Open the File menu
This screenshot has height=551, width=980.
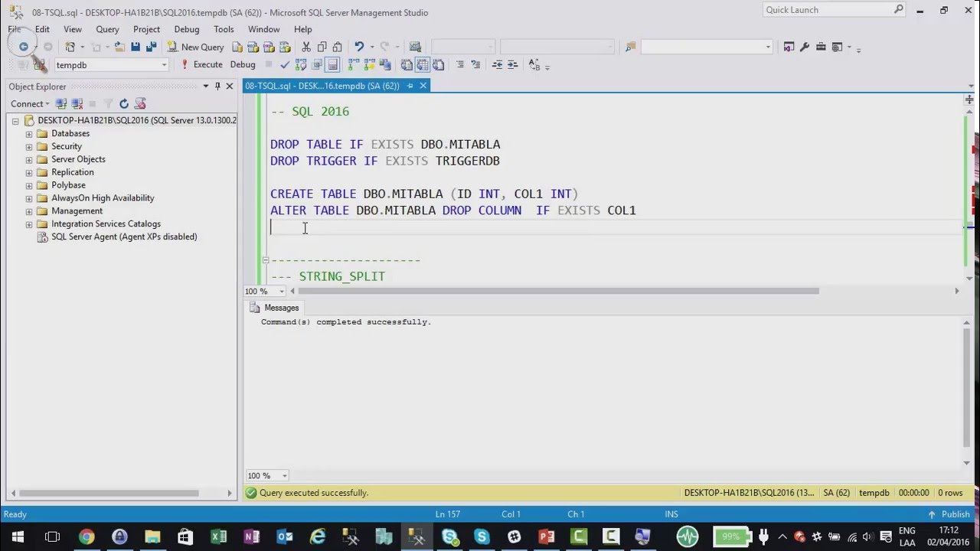15,29
